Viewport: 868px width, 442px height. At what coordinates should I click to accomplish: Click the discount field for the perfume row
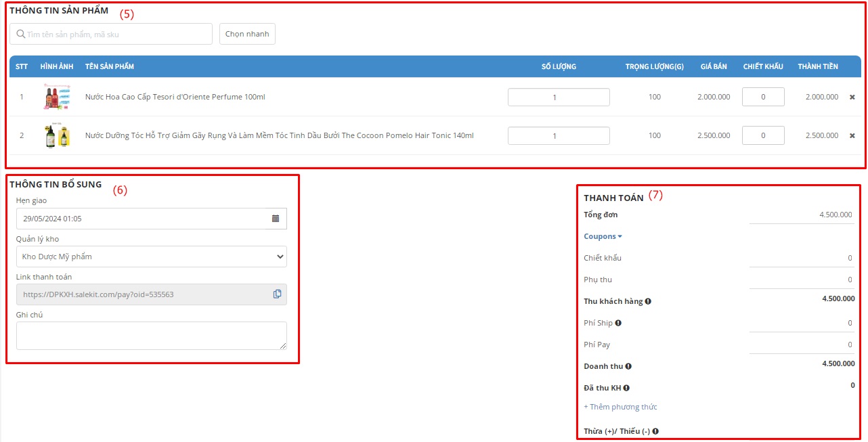(763, 97)
